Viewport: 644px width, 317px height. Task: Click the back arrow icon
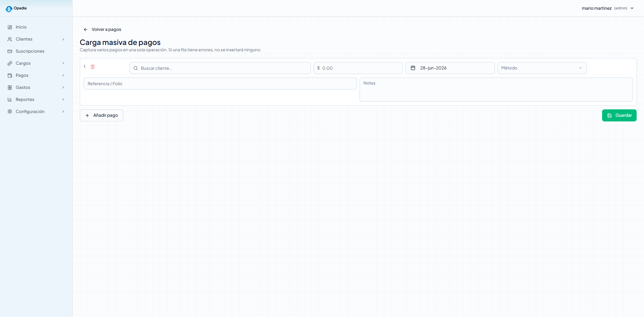(86, 30)
